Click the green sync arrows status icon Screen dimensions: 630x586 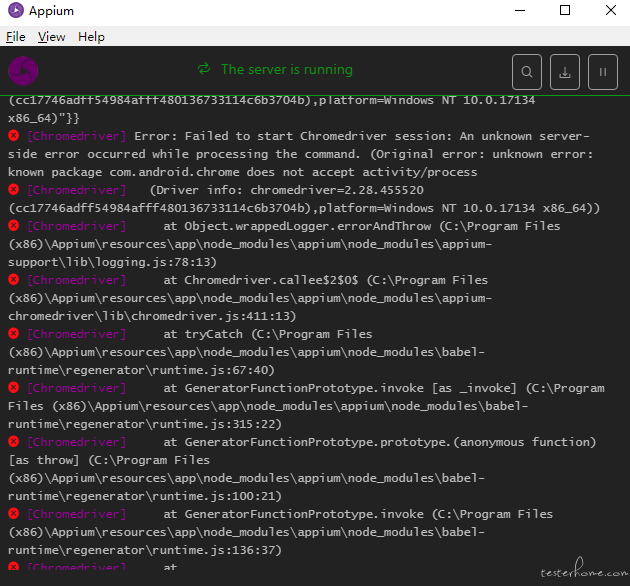click(204, 69)
